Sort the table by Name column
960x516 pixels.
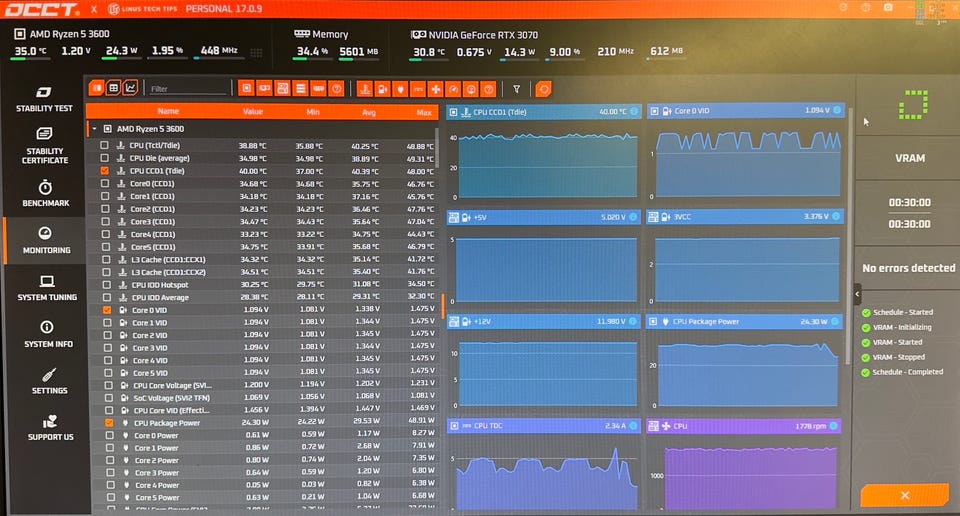[168, 111]
